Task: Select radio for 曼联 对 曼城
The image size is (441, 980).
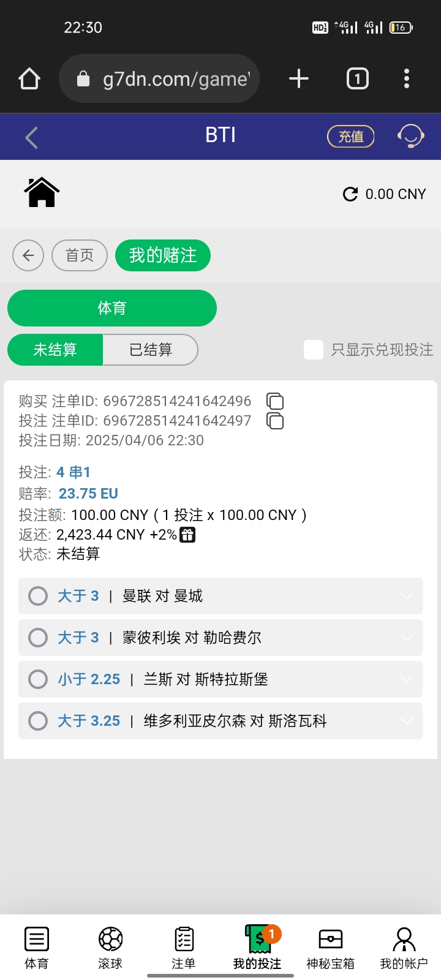Action: point(38,596)
